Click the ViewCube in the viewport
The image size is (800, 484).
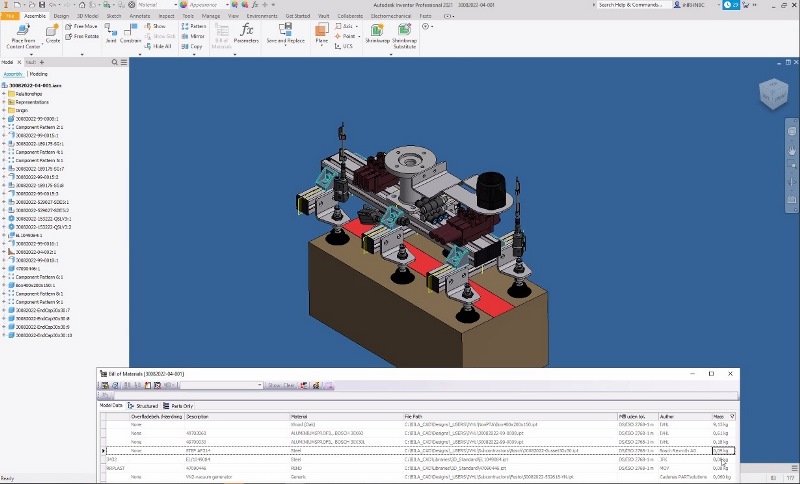pos(773,94)
